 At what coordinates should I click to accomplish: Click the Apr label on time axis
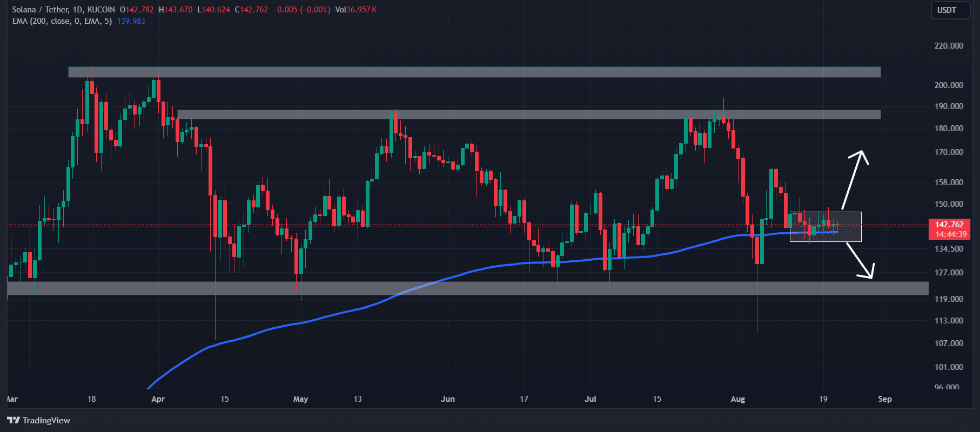158,399
